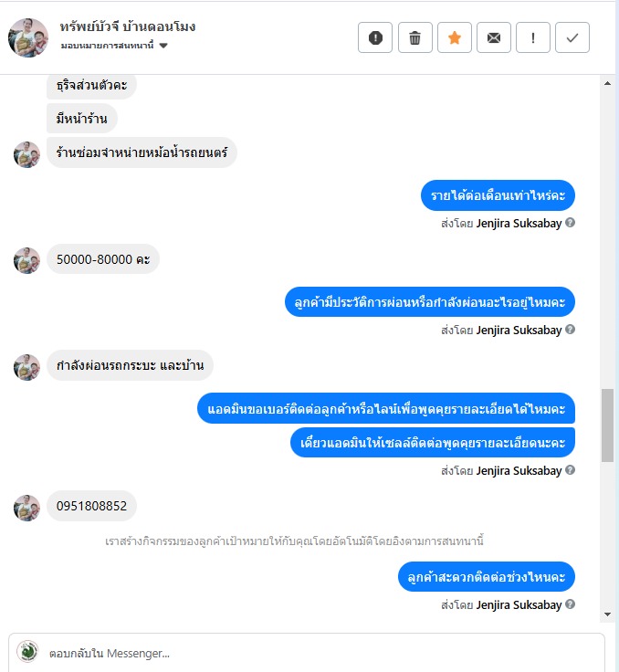Screen dimensions: 619x672
Task: Click scrollbar up arrow in chat pane
Action: [607, 83]
